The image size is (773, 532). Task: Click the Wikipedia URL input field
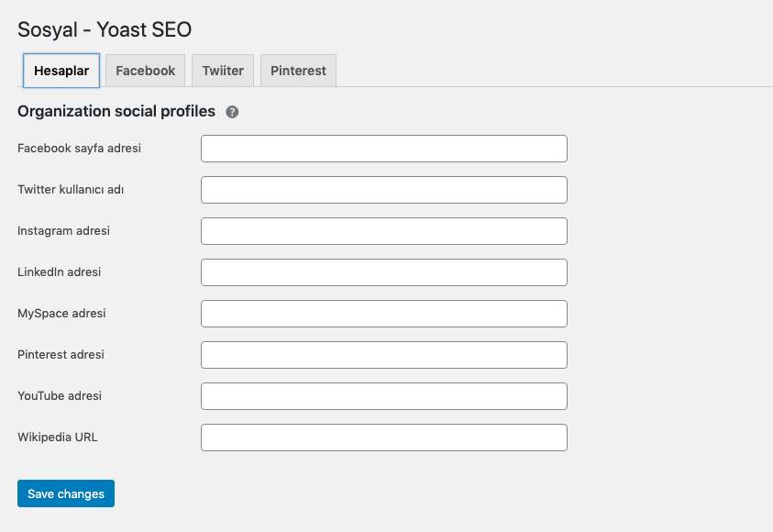[x=383, y=438]
